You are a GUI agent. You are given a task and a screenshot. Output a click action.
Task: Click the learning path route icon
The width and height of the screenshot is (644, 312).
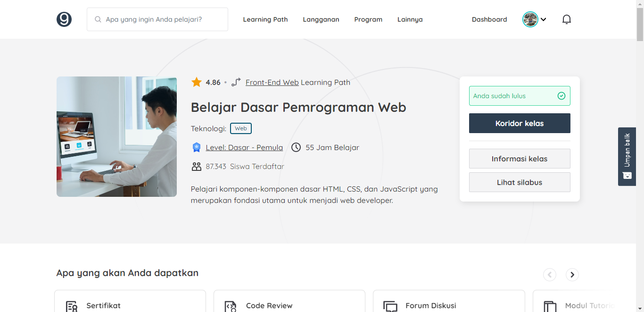click(236, 82)
